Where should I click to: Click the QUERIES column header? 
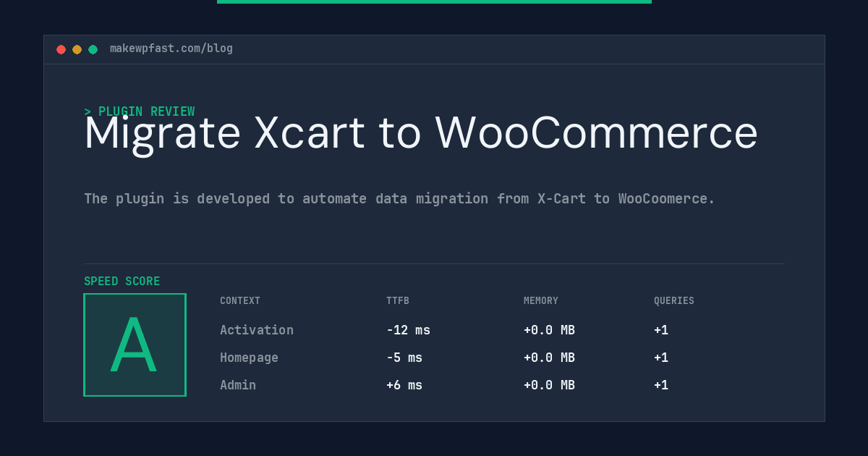(x=674, y=301)
